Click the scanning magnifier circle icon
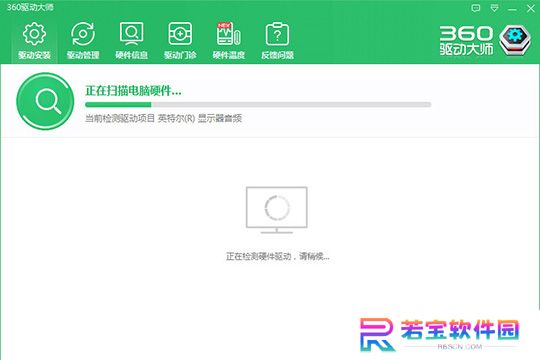The image size is (540, 360). click(45, 101)
